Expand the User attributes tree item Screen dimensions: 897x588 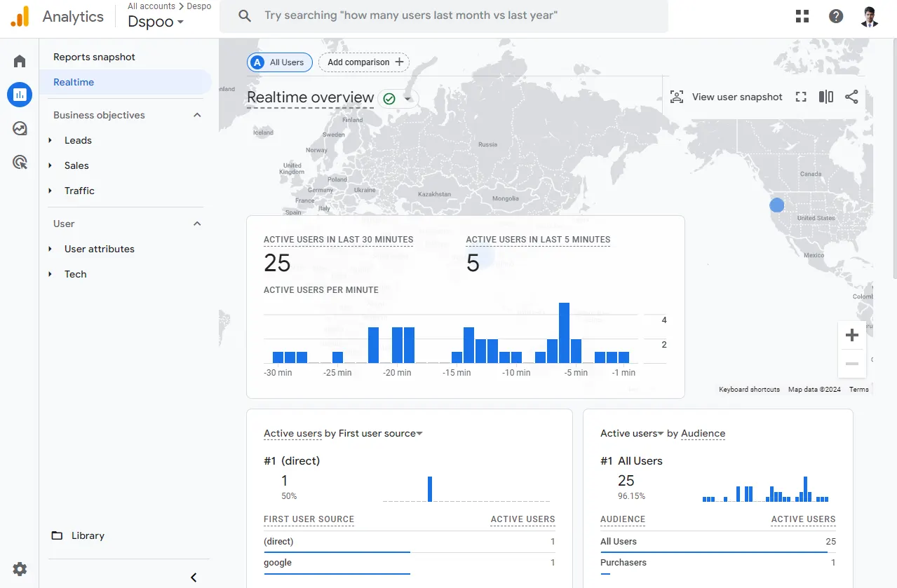[x=50, y=249]
